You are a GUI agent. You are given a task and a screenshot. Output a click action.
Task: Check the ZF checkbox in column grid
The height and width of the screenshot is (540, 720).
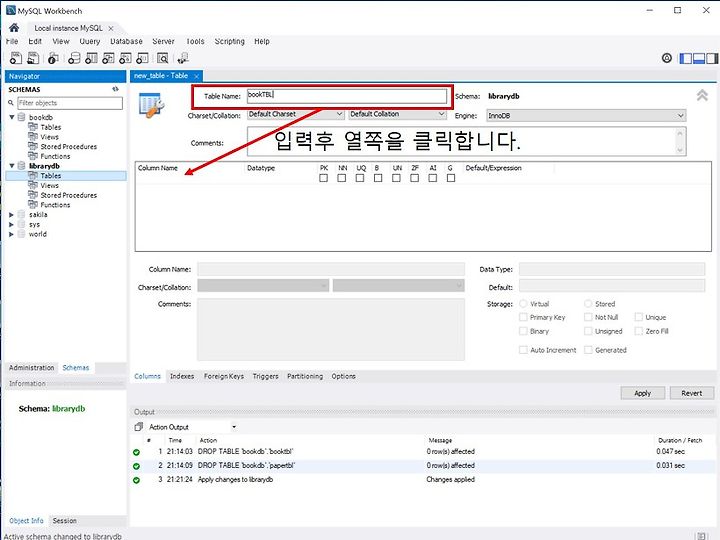pyautogui.click(x=415, y=178)
